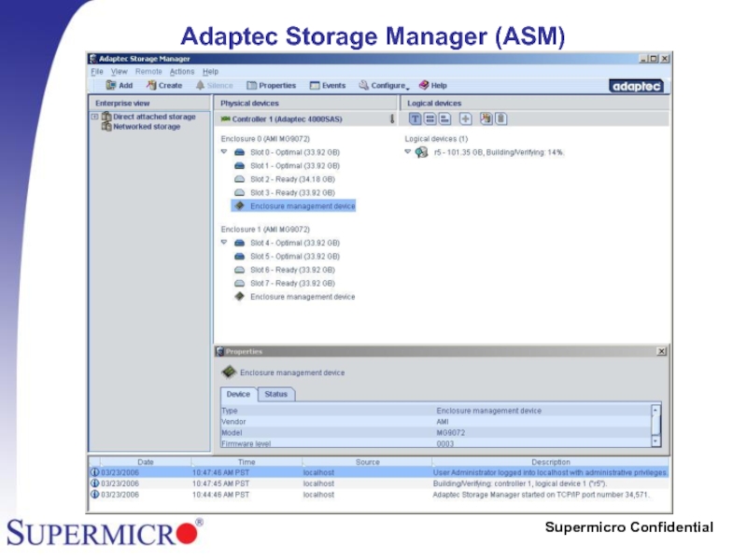Select the Building/Verifying event description

[520, 483]
